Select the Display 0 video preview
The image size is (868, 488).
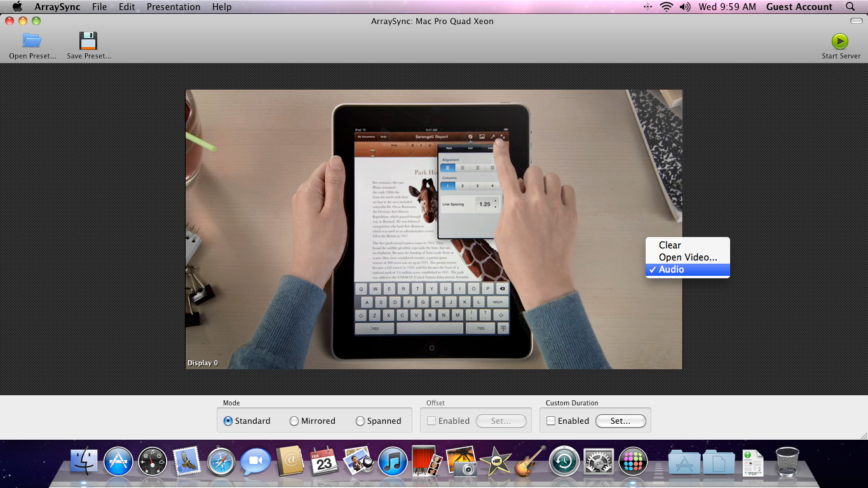(x=433, y=229)
